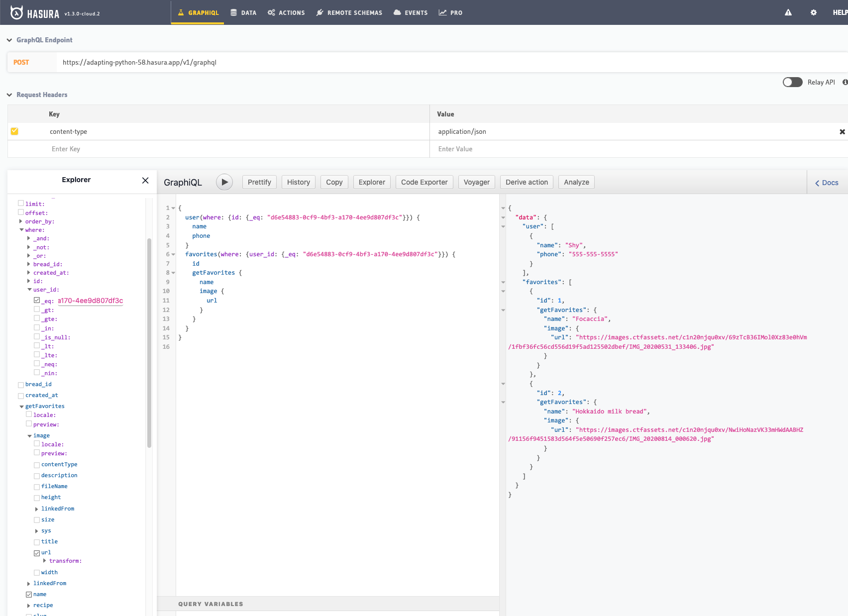Uncheck the content-type header checkbox
This screenshot has height=616, width=848.
(x=14, y=131)
